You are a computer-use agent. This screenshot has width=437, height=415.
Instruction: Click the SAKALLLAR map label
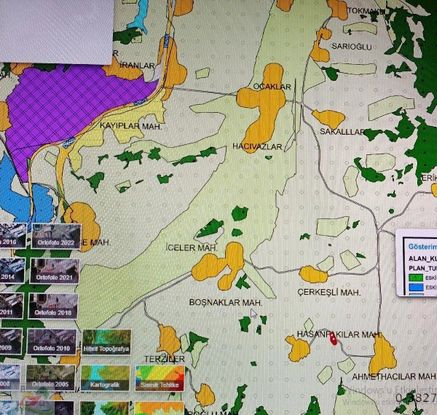(x=342, y=132)
